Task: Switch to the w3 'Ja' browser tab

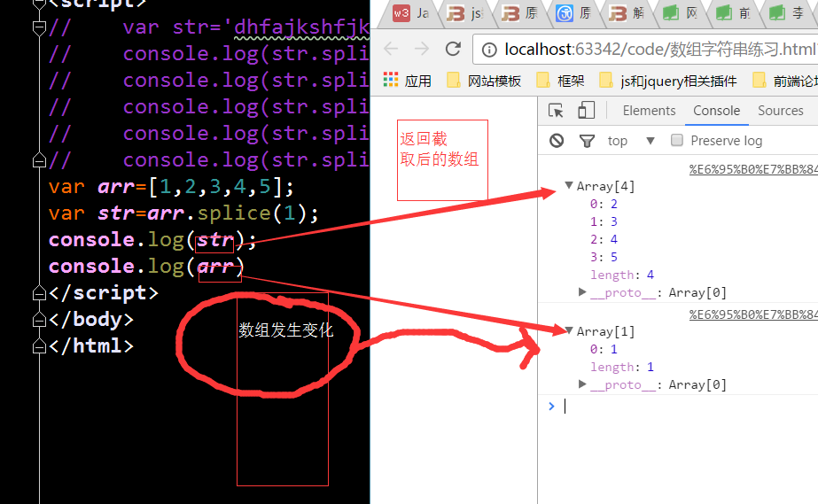Action: click(x=411, y=13)
